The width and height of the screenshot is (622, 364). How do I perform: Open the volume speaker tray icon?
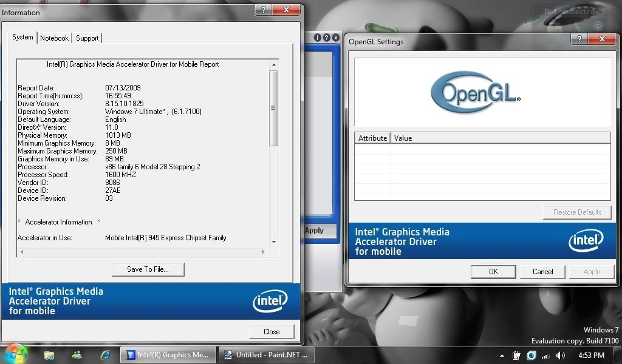click(561, 356)
